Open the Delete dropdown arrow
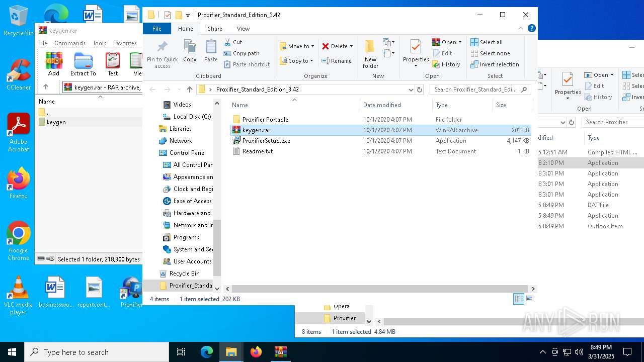 [351, 46]
